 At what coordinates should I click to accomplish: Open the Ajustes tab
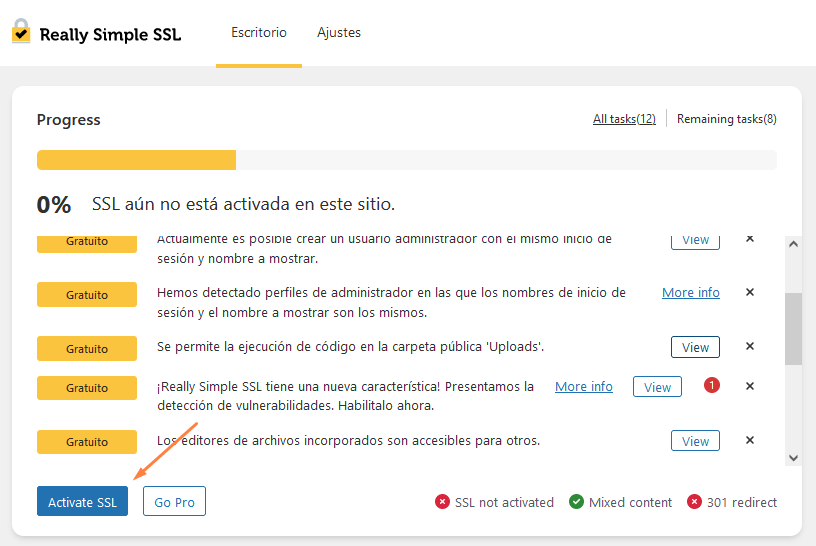tap(339, 33)
